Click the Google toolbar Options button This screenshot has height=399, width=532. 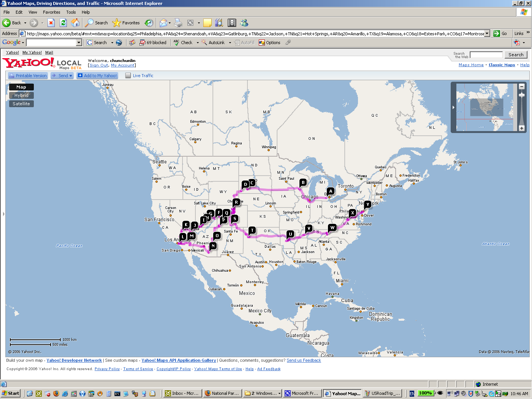(269, 43)
